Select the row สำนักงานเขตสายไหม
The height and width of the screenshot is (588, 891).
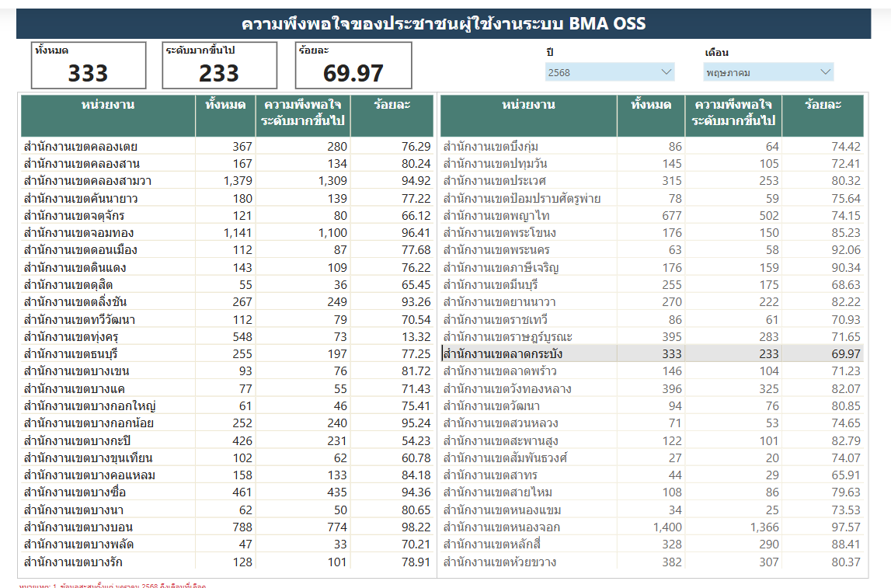(653, 492)
